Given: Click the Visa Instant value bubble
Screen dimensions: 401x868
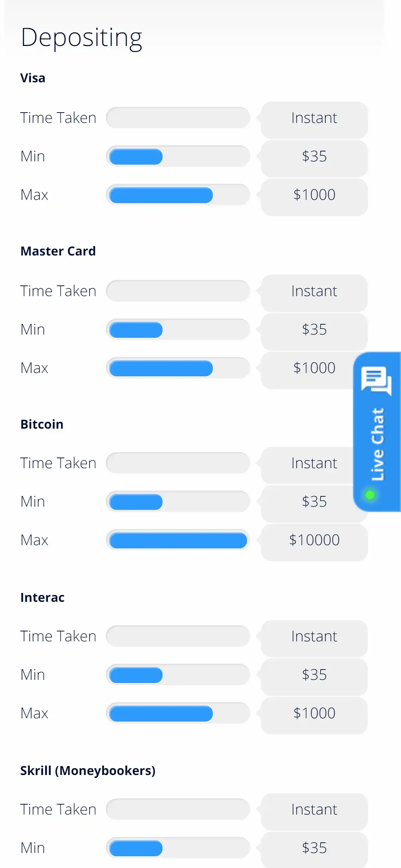Looking at the screenshot, I should tap(314, 118).
